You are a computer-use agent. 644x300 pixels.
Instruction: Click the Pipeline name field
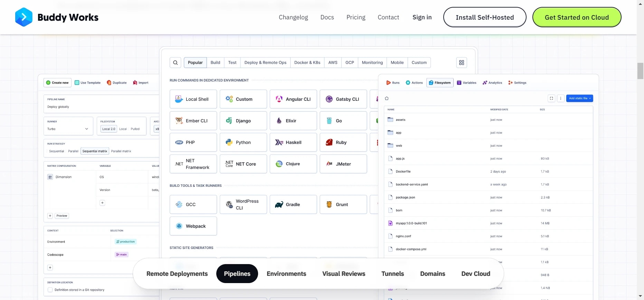pyautogui.click(x=102, y=104)
